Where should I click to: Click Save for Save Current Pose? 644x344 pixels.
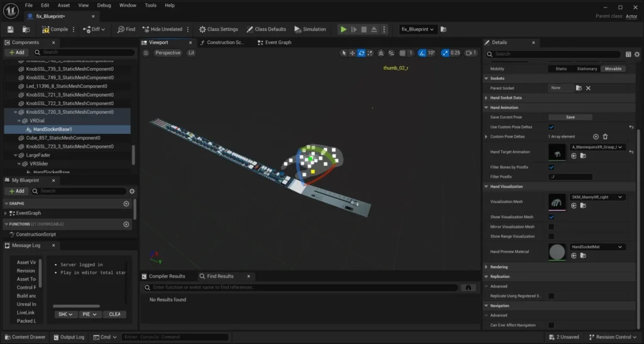click(x=570, y=117)
